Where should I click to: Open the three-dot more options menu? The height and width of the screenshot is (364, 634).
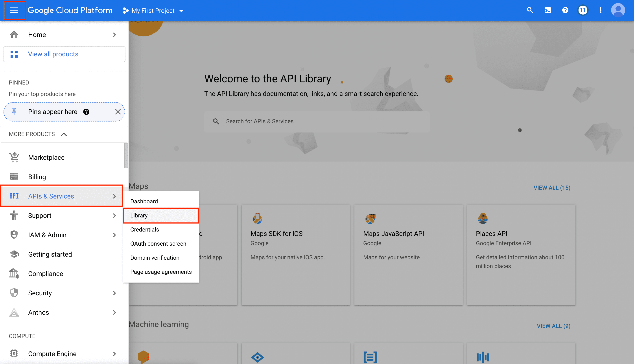coord(600,10)
